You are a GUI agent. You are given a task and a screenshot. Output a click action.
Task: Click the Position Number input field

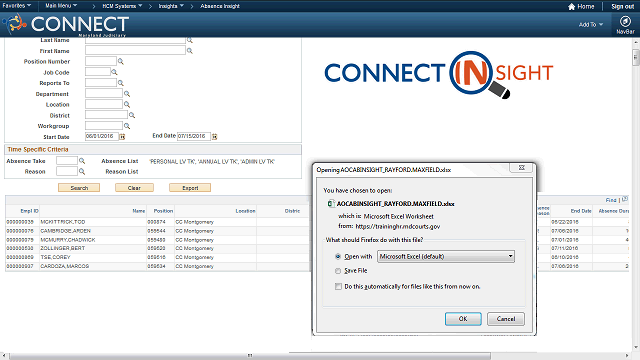[x=101, y=61]
